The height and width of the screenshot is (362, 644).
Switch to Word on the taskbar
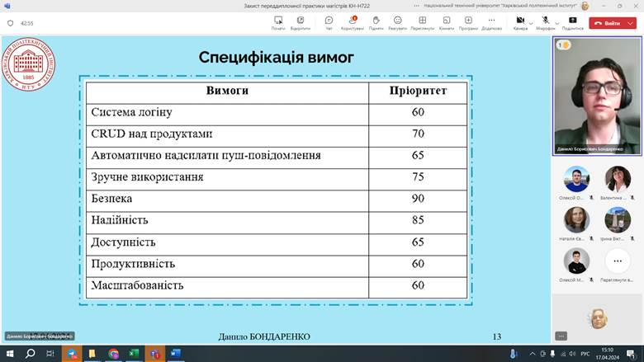pyautogui.click(x=175, y=354)
